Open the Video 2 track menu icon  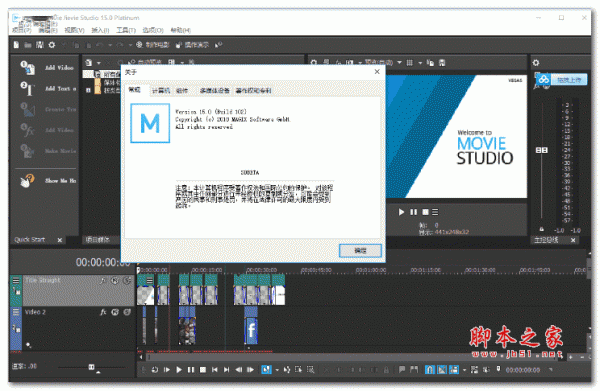tap(16, 312)
